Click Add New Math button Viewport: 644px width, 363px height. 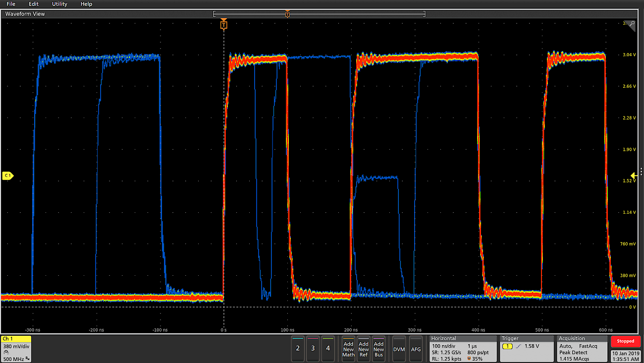point(348,349)
